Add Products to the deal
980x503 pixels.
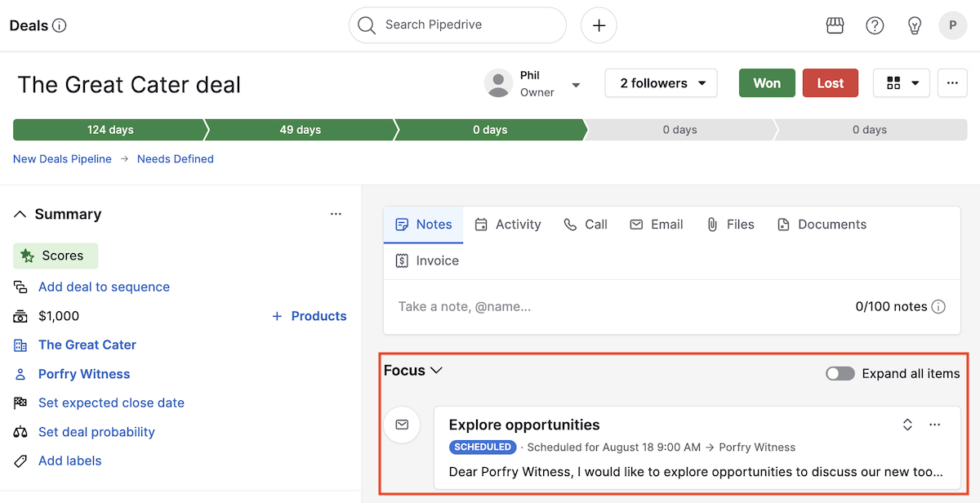point(310,316)
